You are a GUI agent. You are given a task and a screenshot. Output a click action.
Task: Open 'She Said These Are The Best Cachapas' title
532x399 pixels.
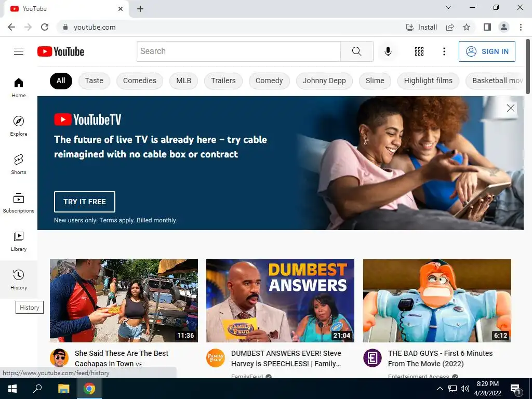(x=122, y=358)
